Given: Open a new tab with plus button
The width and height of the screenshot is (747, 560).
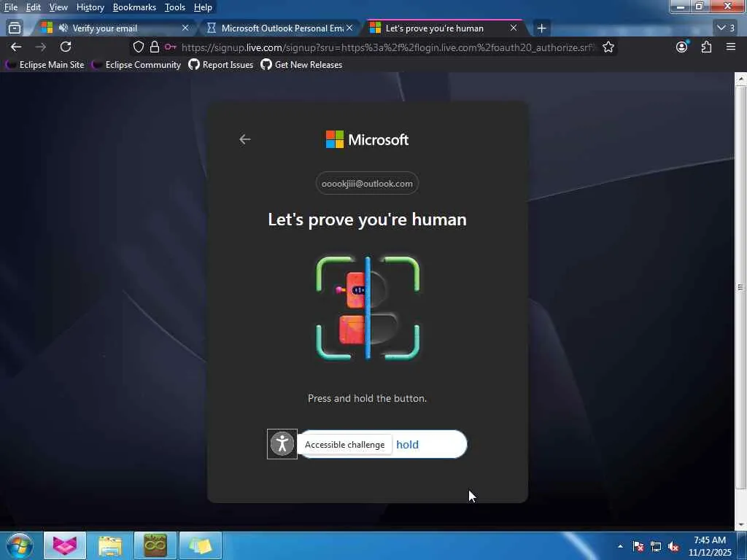Looking at the screenshot, I should point(541,28).
